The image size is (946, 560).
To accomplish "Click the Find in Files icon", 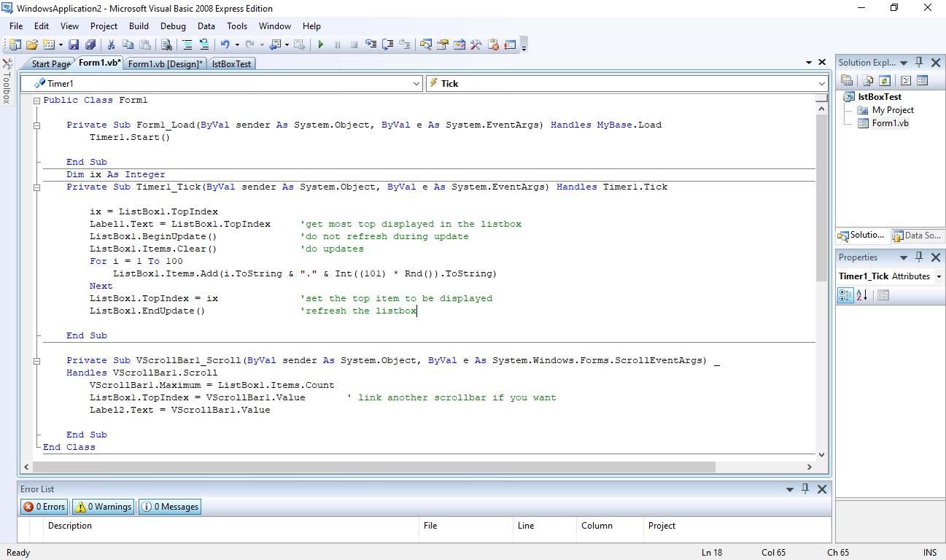I will coord(166,44).
